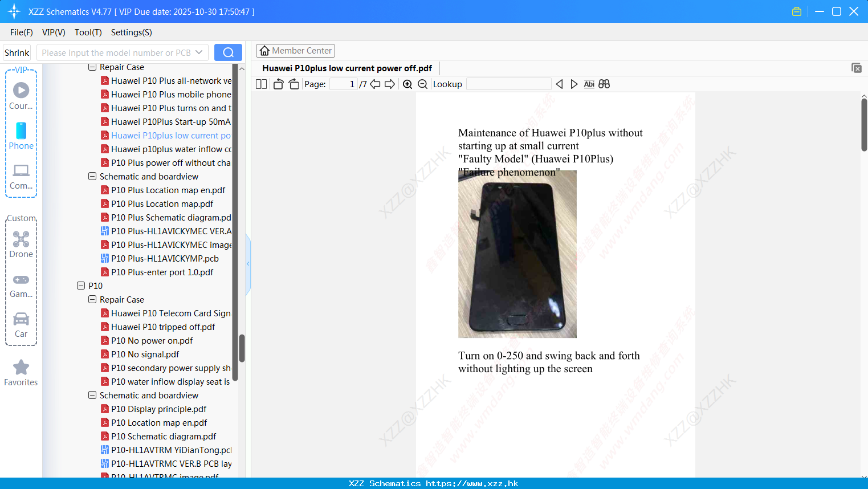The image size is (868, 489).
Task: Find next lookup match
Action: 574,84
